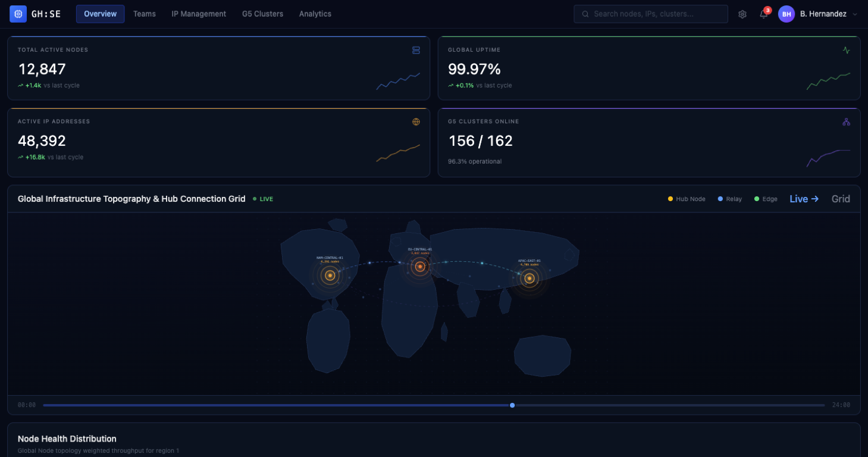
Task: Open the notifications bell icon
Action: [x=764, y=14]
